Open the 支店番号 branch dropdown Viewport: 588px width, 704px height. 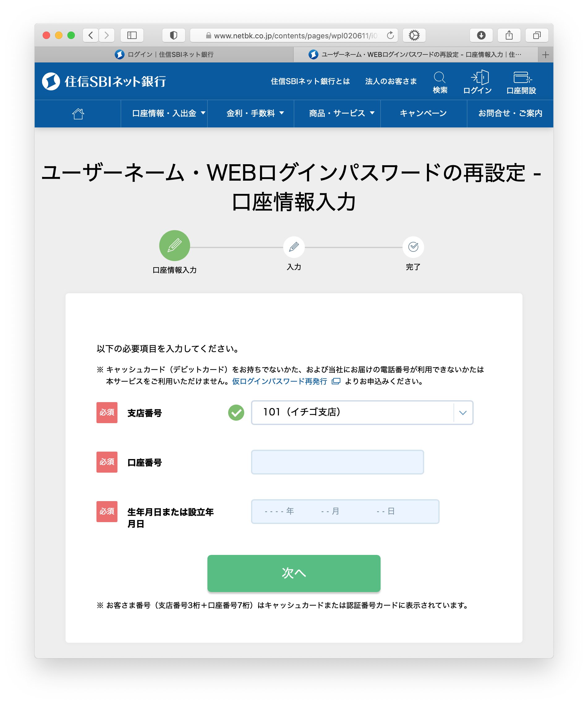362,412
